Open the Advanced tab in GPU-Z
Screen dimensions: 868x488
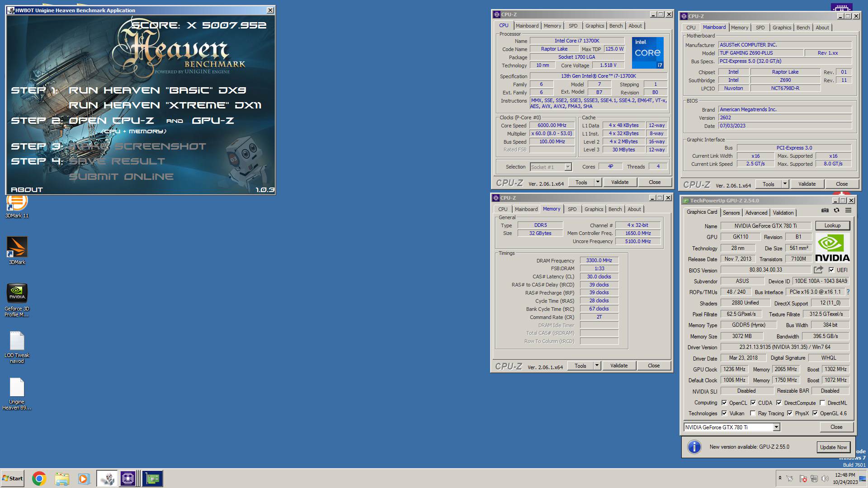click(x=756, y=213)
